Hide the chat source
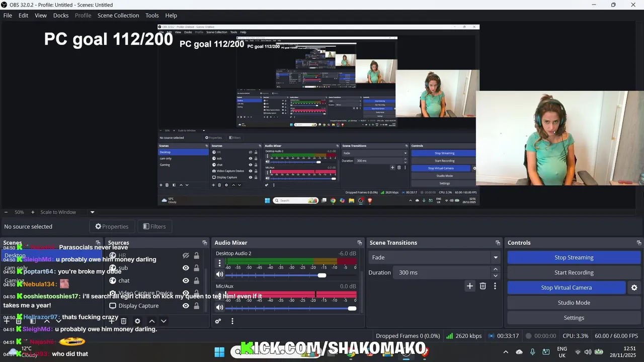Image resolution: width=644 pixels, height=362 pixels. pyautogui.click(x=186, y=281)
